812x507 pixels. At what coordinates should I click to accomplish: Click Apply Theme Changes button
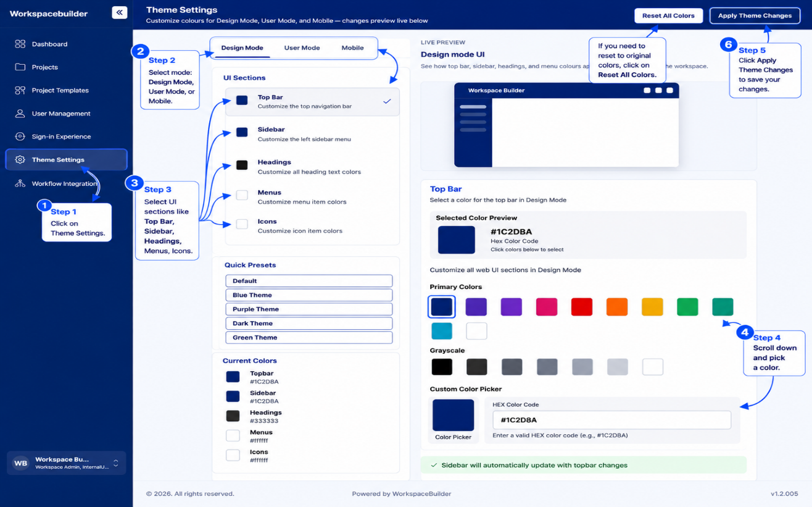[755, 15]
